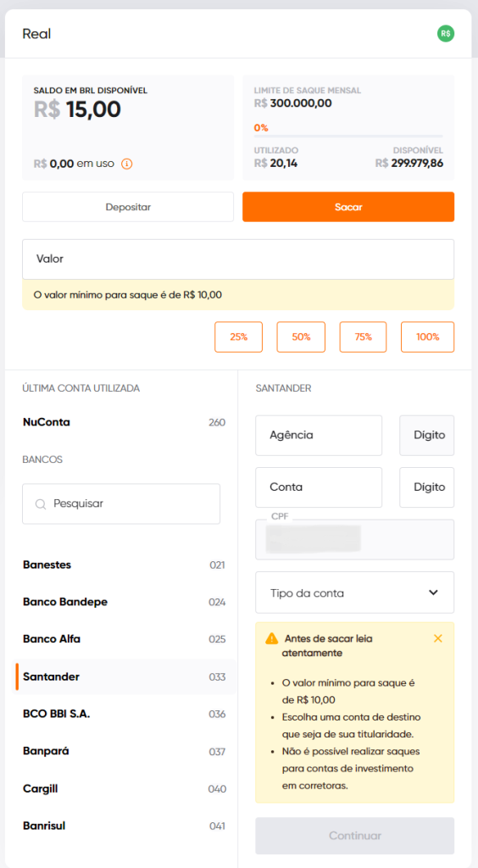
Task: Select 100% of the balance
Action: (x=428, y=337)
